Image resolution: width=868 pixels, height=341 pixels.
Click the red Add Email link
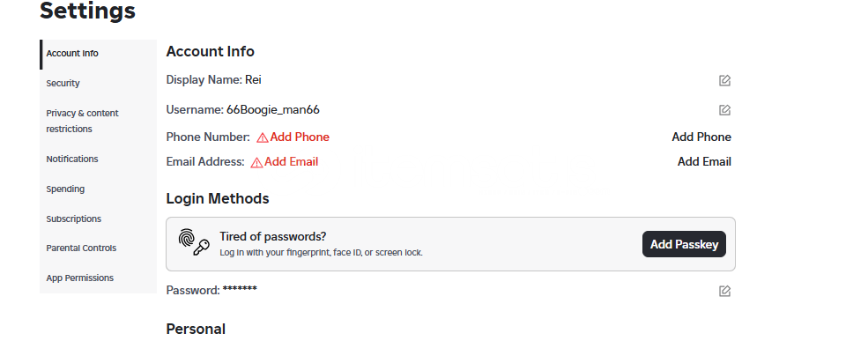pyautogui.click(x=291, y=161)
